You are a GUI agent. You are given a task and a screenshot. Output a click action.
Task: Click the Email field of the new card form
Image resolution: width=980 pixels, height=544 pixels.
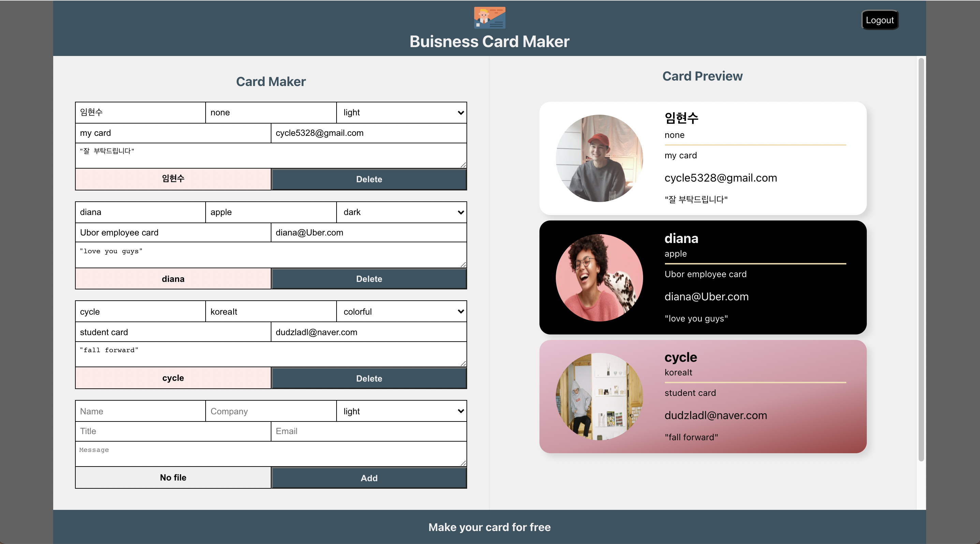369,431
